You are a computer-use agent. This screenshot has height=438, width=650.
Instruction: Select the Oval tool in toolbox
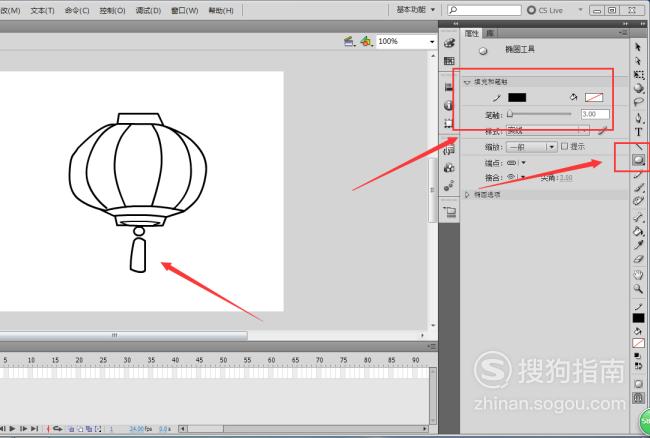coord(638,160)
